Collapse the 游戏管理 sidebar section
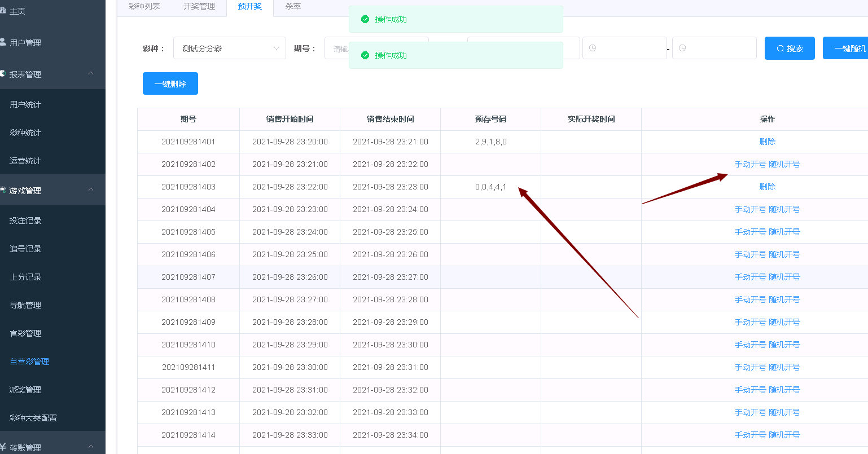This screenshot has height=454, width=868. pos(91,190)
